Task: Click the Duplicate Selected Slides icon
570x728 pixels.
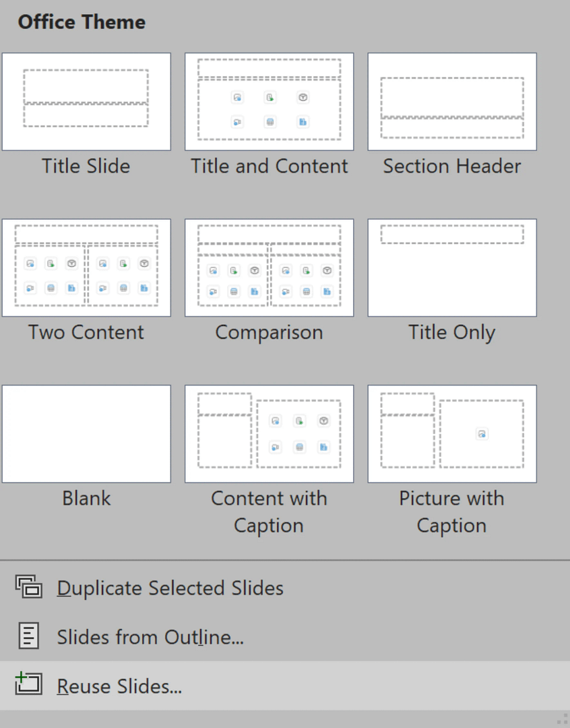Action: coord(28,588)
